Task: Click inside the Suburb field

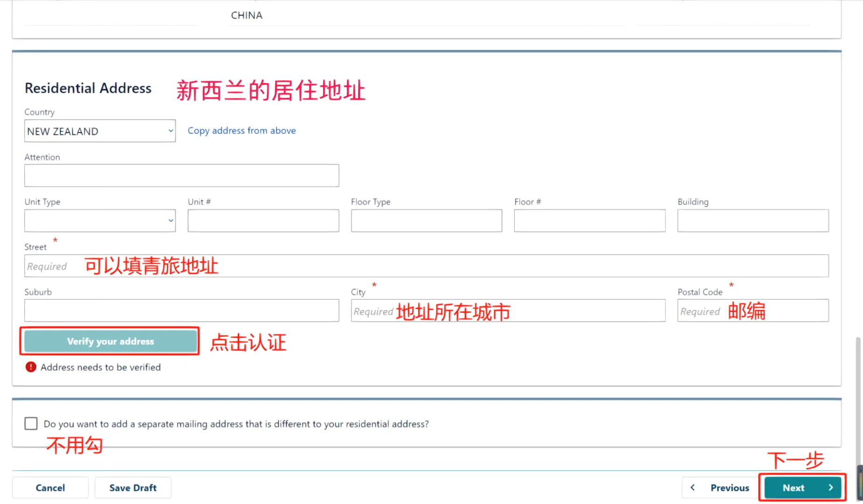Action: tap(182, 311)
